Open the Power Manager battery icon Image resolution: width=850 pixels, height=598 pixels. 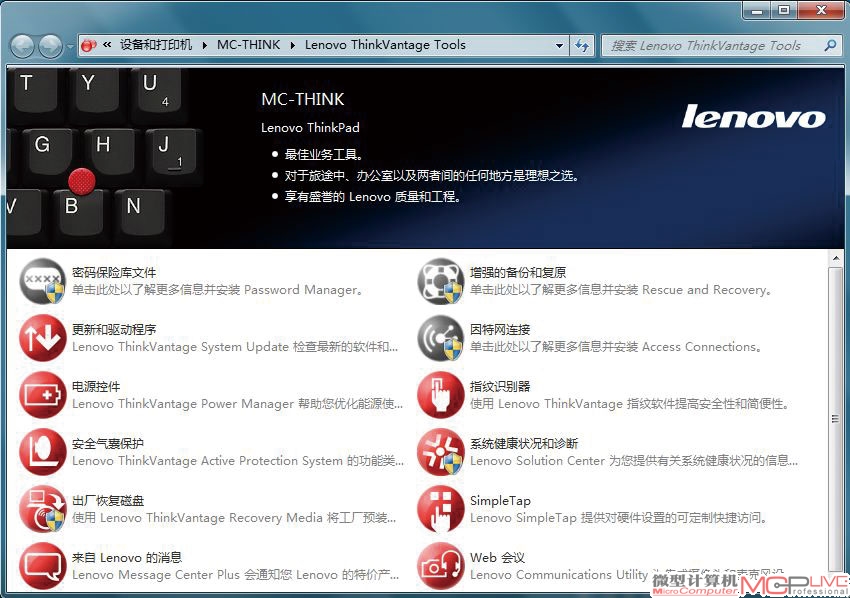42,395
